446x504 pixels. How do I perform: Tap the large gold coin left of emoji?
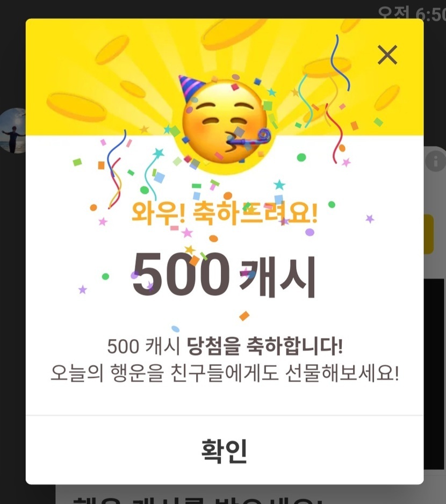(76, 107)
